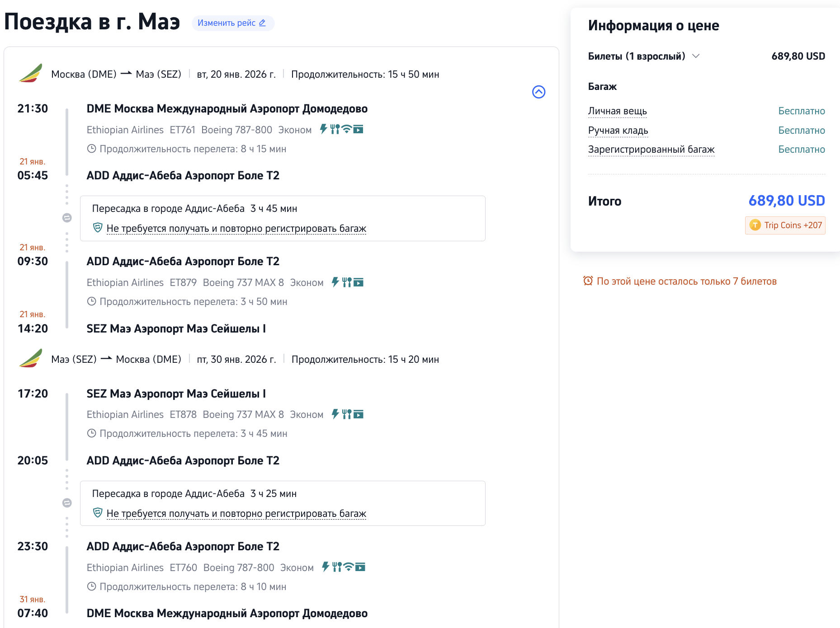
Task: Click the "Личная вещь" baggage term
Action: [617, 111]
